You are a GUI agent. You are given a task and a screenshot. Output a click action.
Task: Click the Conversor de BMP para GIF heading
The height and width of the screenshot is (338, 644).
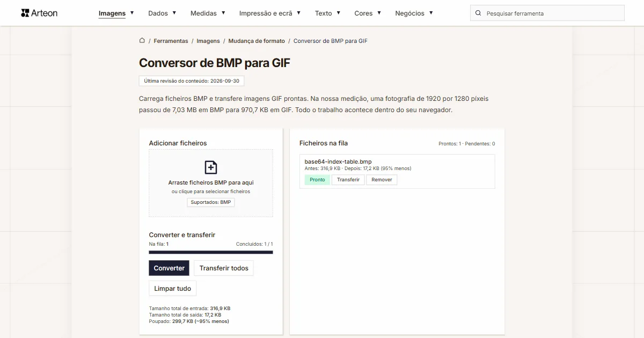coord(215,63)
